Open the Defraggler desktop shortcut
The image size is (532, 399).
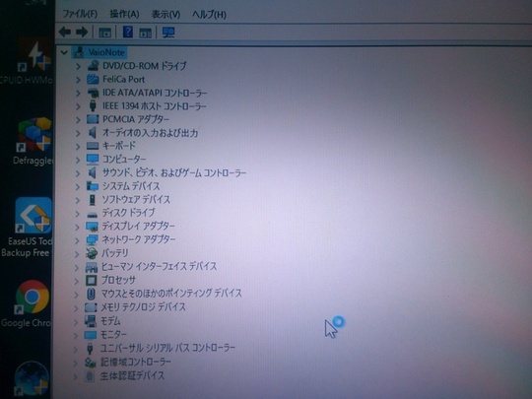click(34, 140)
